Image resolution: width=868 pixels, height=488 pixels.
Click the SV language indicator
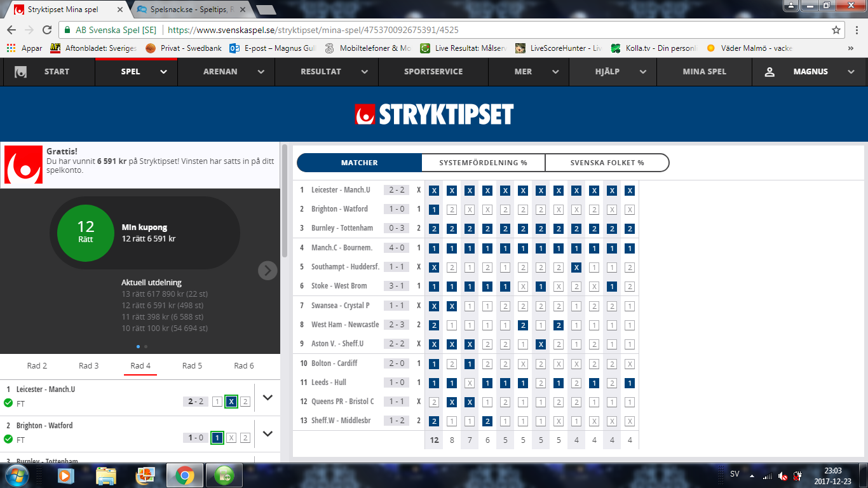[x=735, y=474]
